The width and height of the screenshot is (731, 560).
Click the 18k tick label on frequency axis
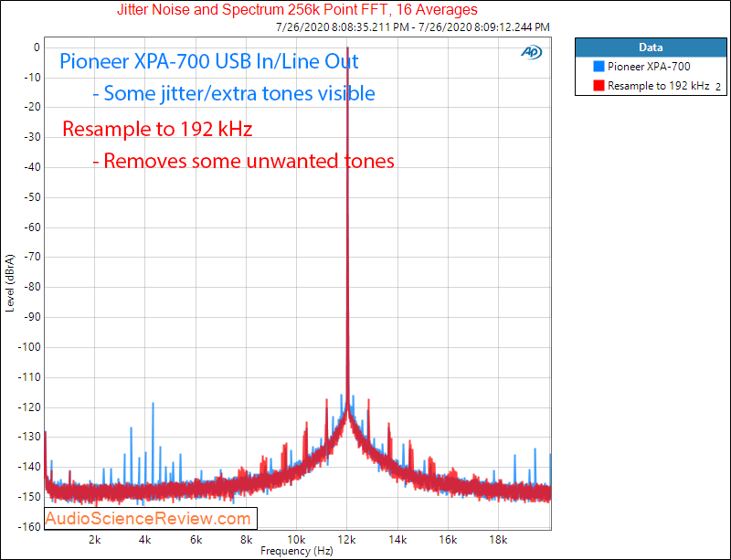point(498,540)
